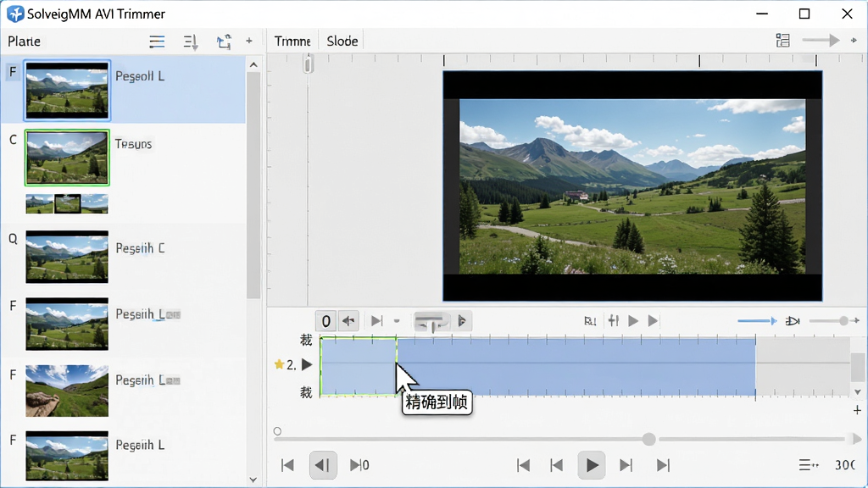Screen dimensions: 868x488
Task: Click the star icon beside track 2
Action: [x=279, y=364]
